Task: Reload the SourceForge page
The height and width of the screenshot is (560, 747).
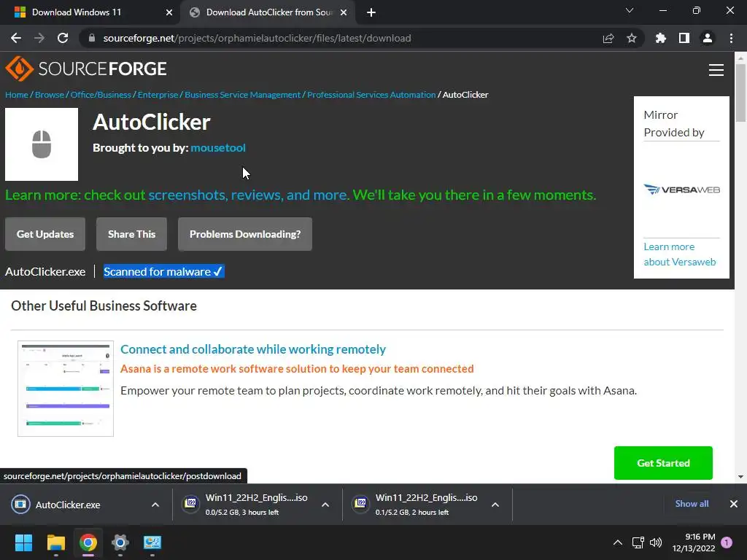Action: pos(63,38)
